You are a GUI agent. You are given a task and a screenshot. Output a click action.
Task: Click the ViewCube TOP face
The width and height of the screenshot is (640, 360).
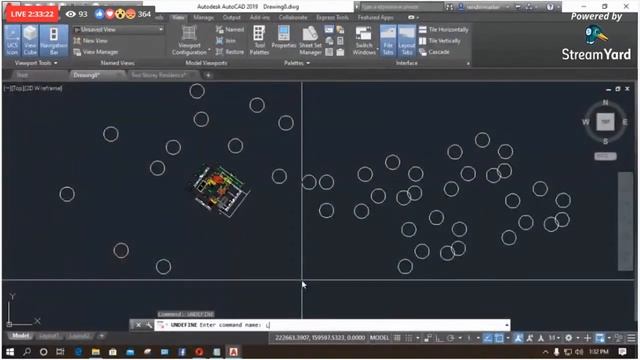click(x=605, y=122)
